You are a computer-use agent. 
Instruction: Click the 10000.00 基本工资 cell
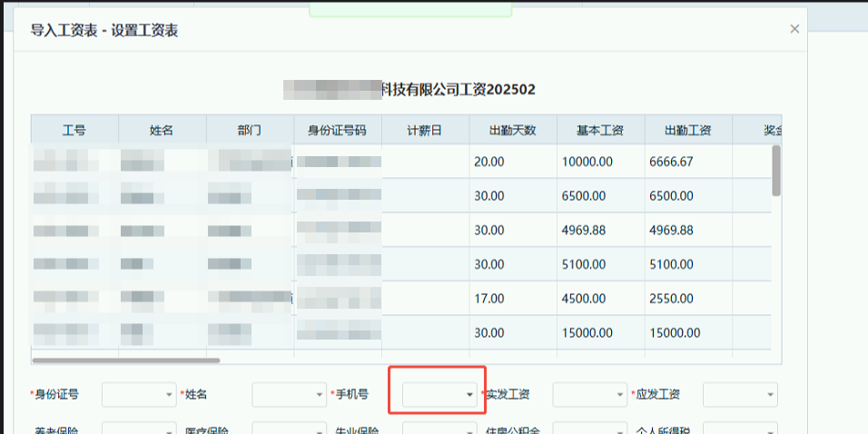[x=600, y=162]
